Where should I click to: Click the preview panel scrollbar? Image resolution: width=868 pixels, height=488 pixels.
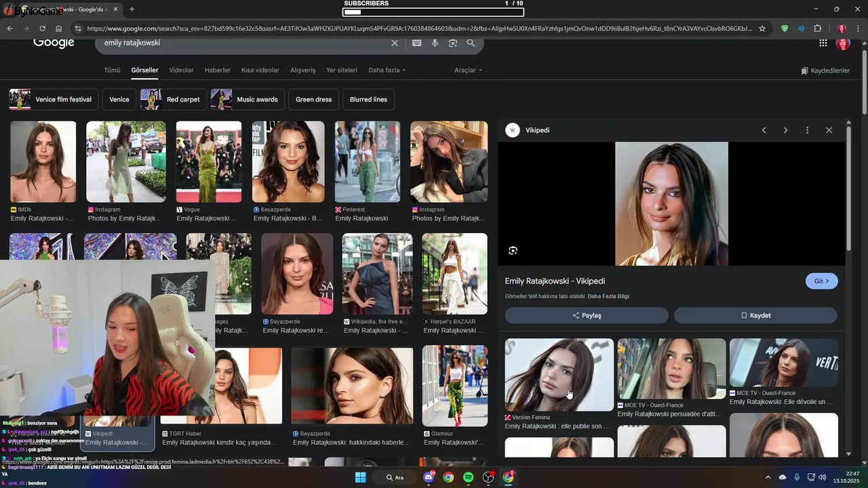coord(848,190)
